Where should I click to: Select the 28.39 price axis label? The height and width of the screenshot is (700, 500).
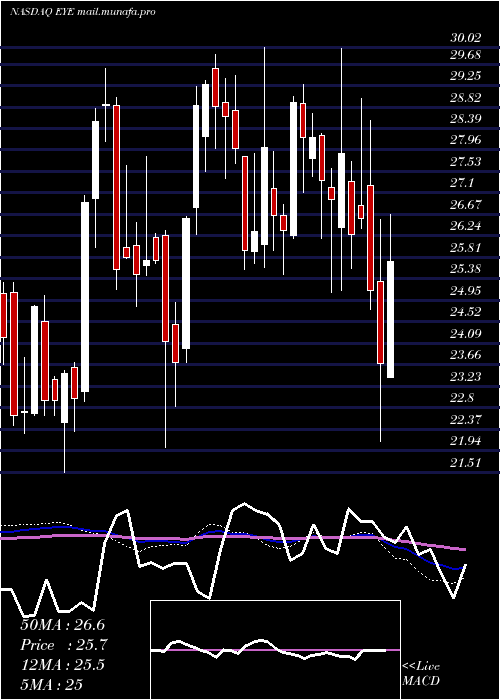466,119
